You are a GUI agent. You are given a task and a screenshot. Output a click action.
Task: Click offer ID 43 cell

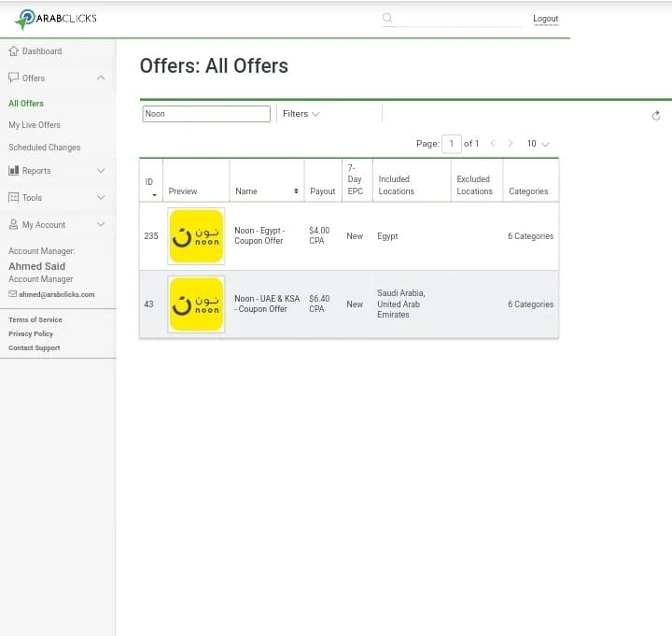(x=148, y=304)
